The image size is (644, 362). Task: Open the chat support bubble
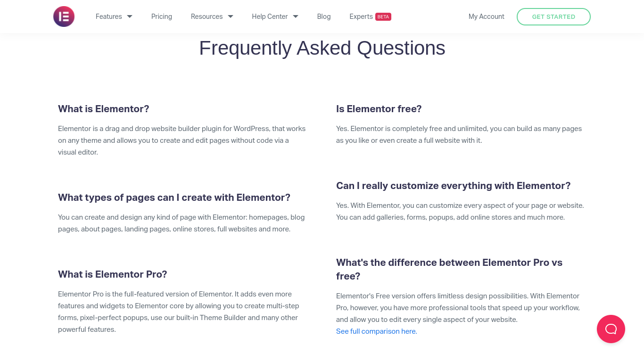tap(611, 329)
